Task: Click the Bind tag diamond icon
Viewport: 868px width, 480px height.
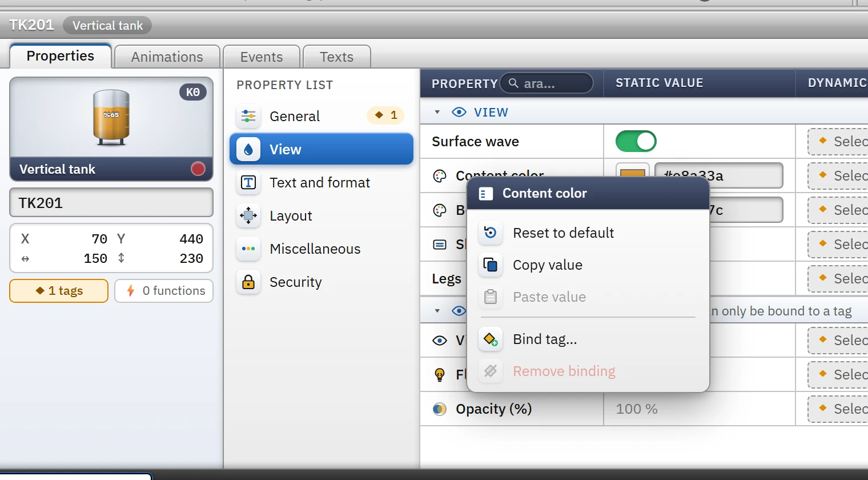Action: click(x=491, y=339)
